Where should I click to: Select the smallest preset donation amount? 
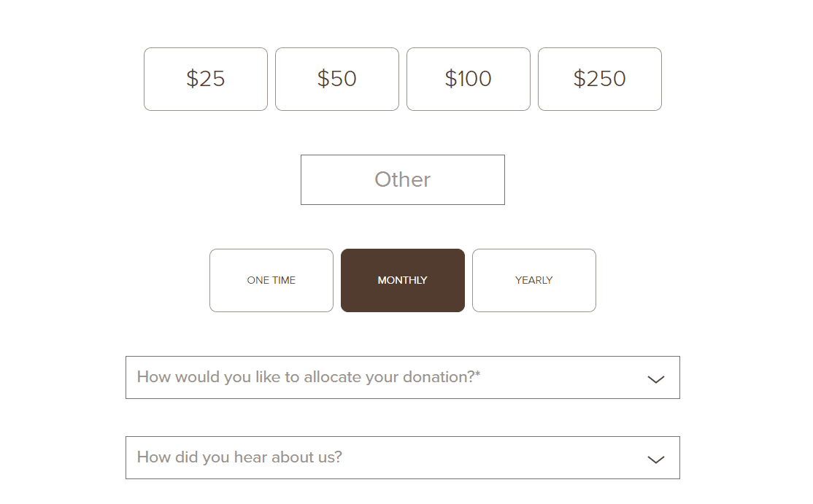tap(205, 79)
